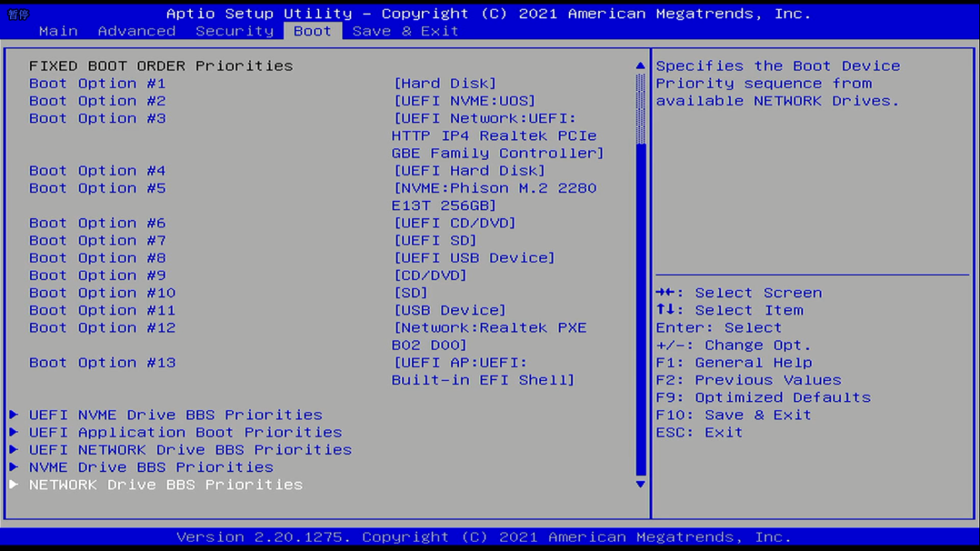Open highlighted NETWORK Drive BBS Priorities entry

point(165,485)
